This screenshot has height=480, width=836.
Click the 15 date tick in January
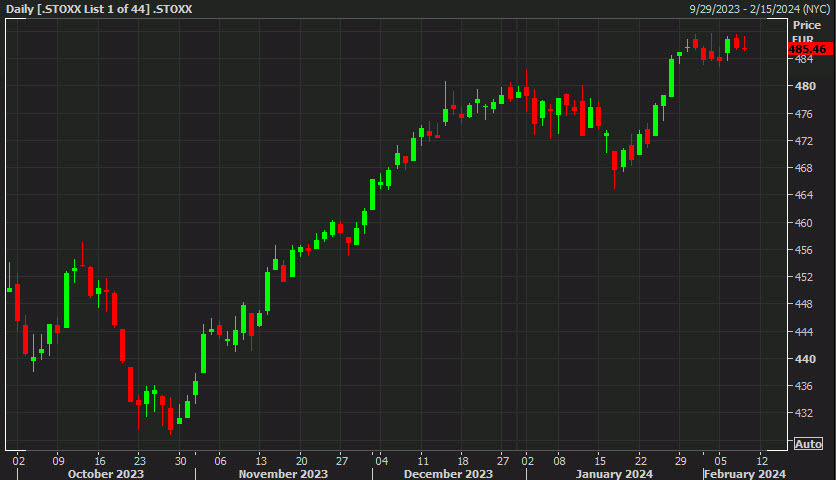[x=600, y=461]
